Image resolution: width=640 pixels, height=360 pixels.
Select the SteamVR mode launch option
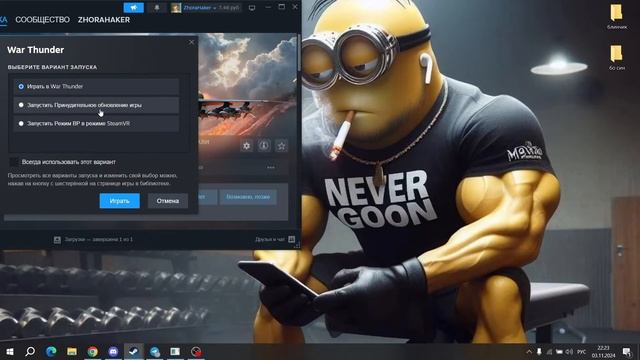click(96, 123)
